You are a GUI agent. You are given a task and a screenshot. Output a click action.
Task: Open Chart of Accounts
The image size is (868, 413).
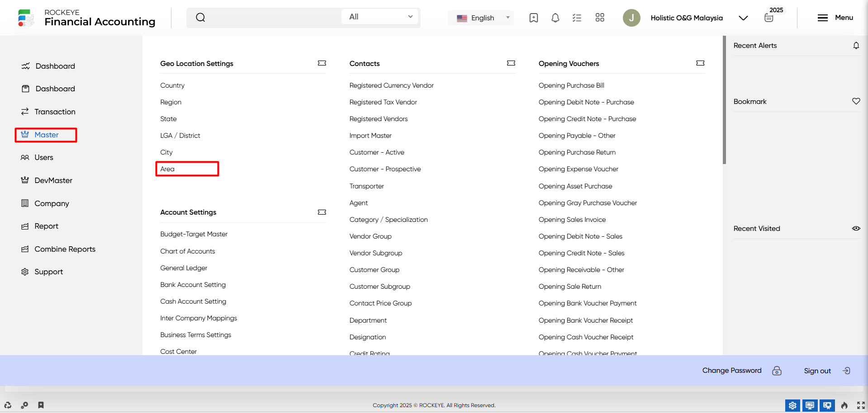pos(188,251)
